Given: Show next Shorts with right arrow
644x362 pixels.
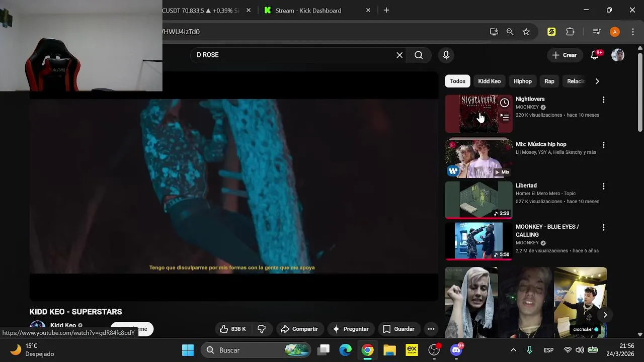Looking at the screenshot, I should tap(605, 315).
